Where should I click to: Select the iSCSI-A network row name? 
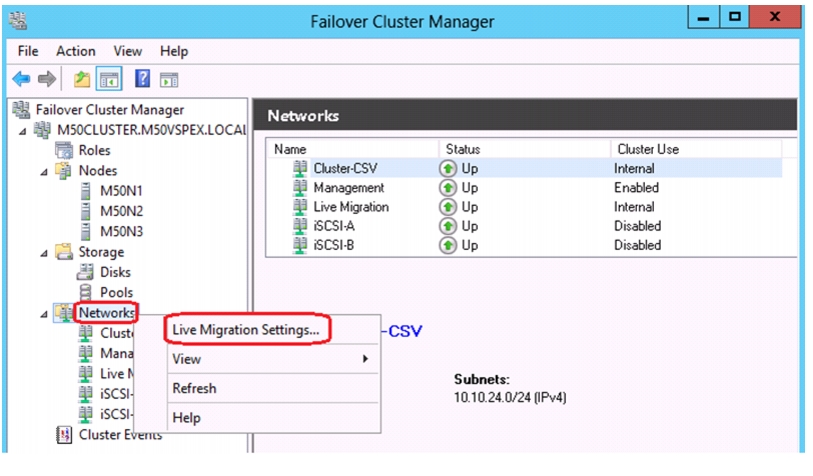point(334,226)
